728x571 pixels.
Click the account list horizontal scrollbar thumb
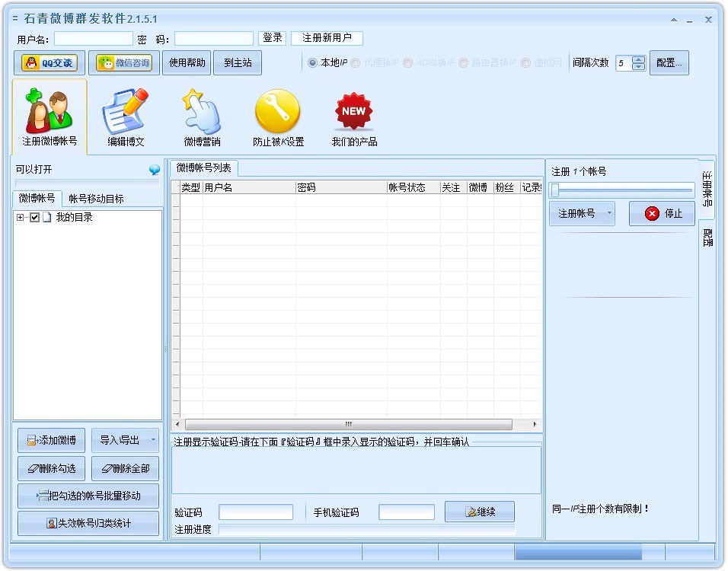click(349, 424)
